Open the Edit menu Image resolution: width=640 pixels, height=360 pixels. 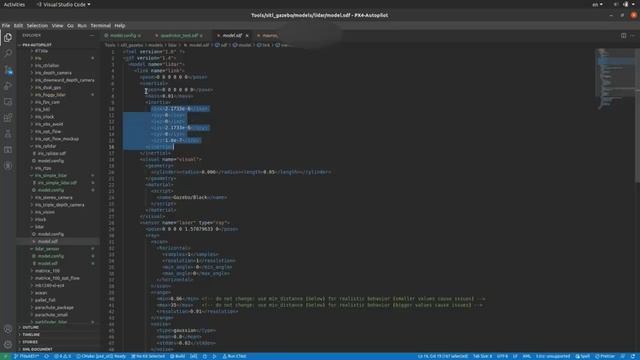pos(18,25)
